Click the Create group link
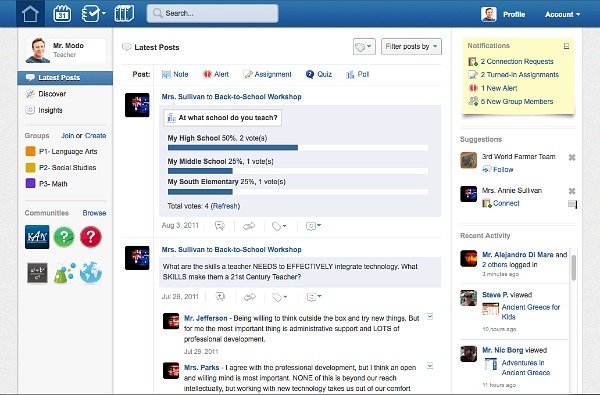The width and height of the screenshot is (600, 395). pyautogui.click(x=95, y=135)
